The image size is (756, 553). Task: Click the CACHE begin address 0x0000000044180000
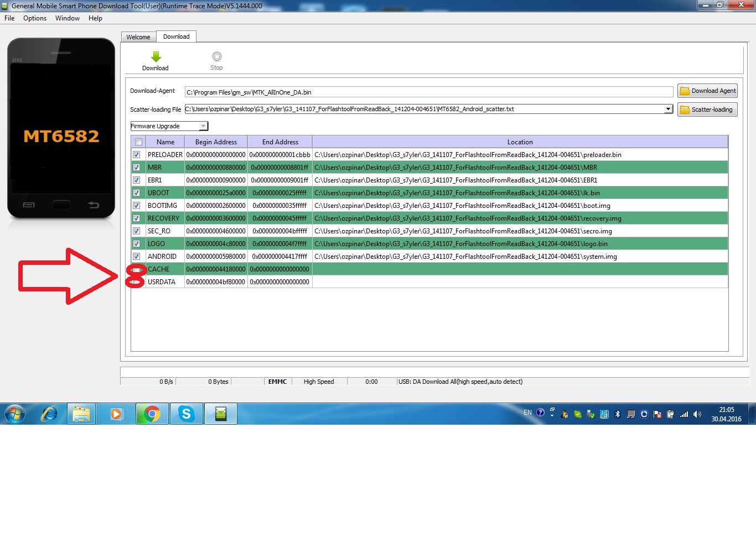point(216,269)
